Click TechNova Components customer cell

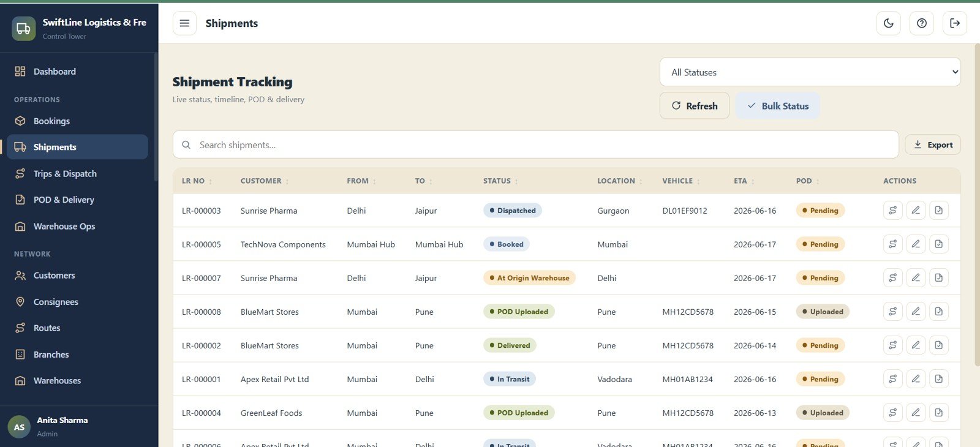point(283,244)
